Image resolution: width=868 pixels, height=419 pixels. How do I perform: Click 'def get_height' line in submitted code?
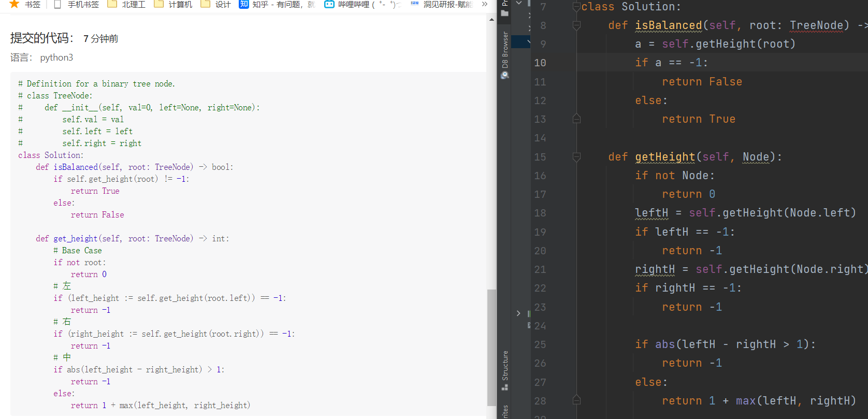[x=132, y=239]
